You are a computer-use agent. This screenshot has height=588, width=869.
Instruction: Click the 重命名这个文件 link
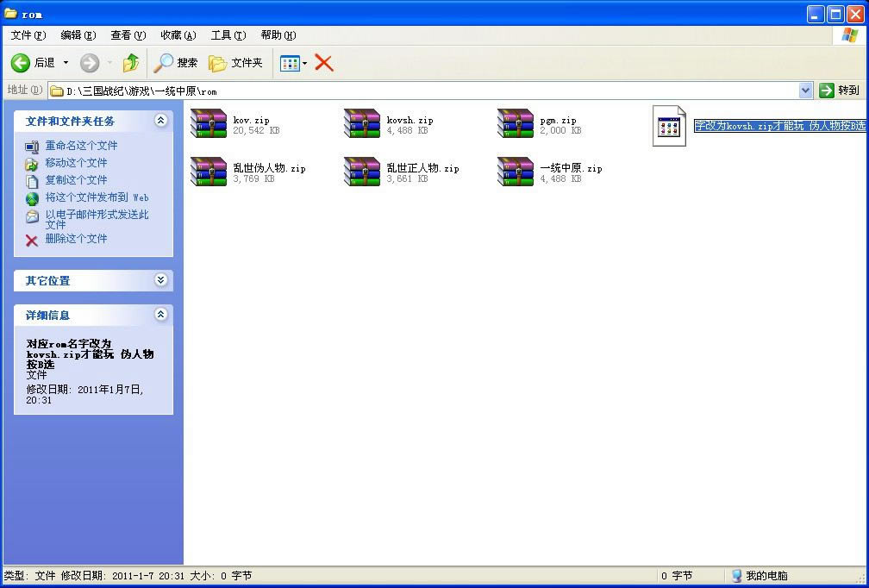[81, 146]
